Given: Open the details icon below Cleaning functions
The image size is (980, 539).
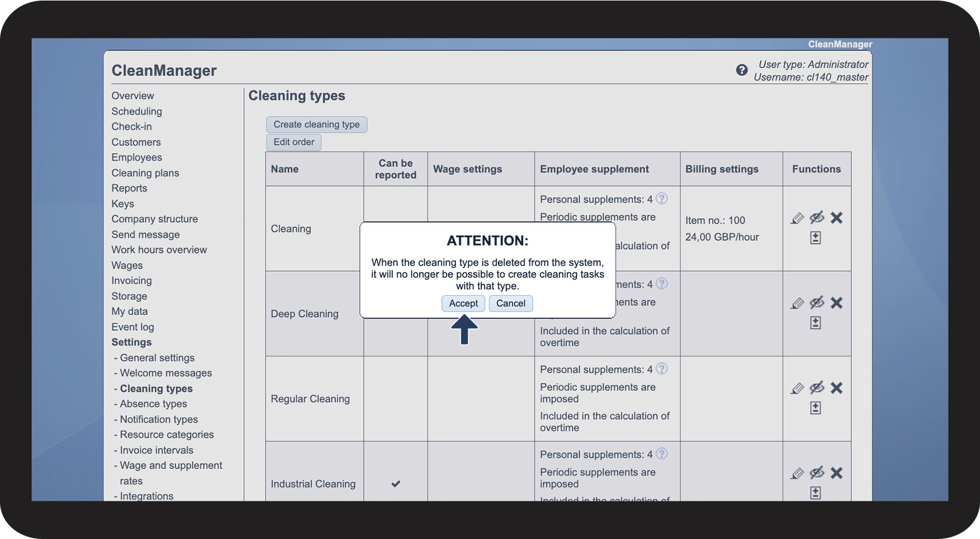Looking at the screenshot, I should click(x=815, y=238).
